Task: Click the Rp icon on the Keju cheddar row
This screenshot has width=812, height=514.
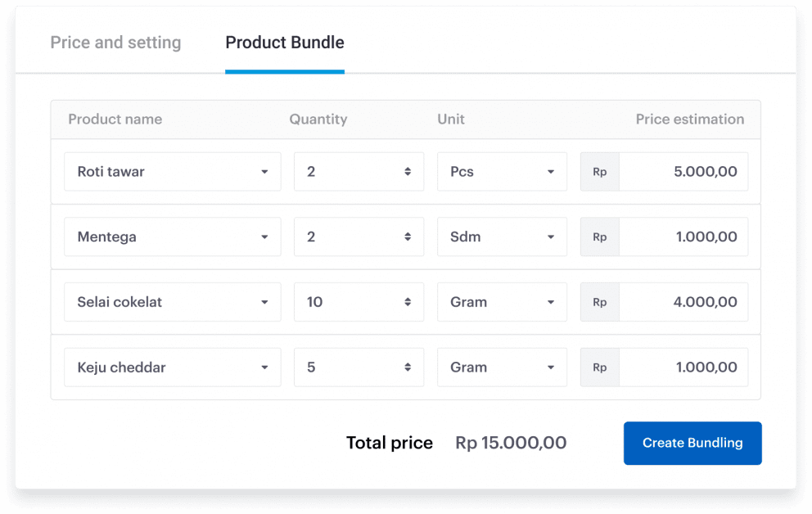Action: tap(599, 367)
